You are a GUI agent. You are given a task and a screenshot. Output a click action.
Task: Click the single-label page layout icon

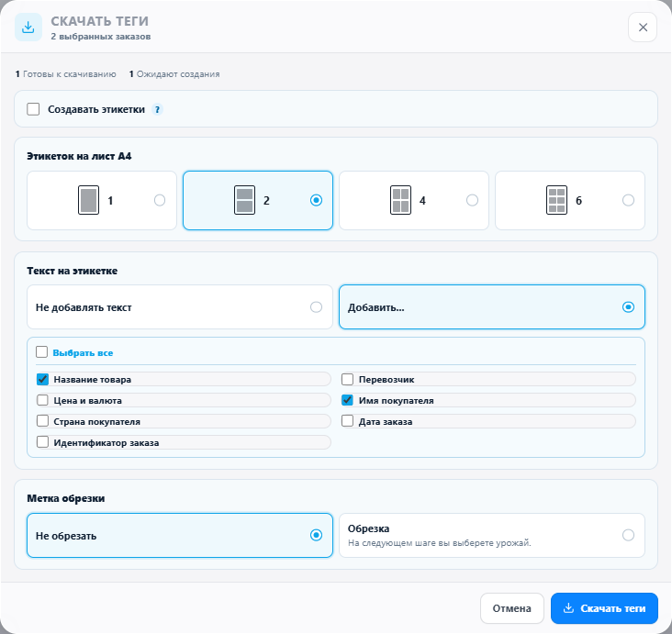point(89,200)
